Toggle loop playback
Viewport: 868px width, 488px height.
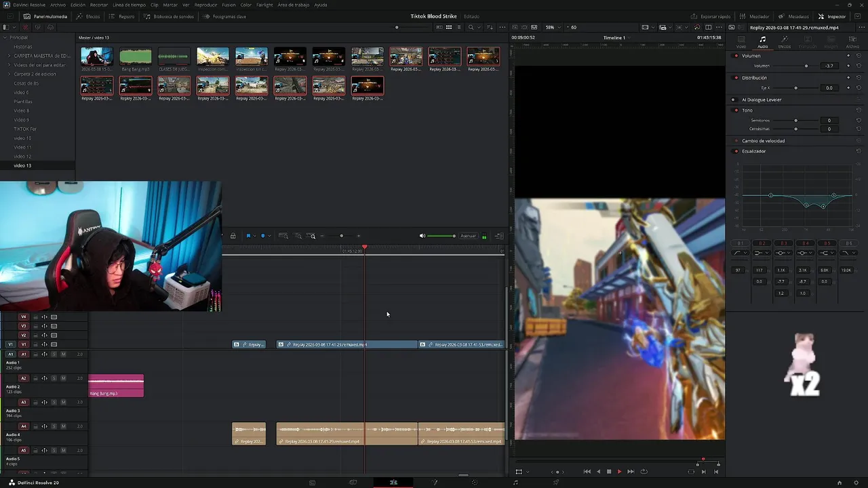[644, 472]
